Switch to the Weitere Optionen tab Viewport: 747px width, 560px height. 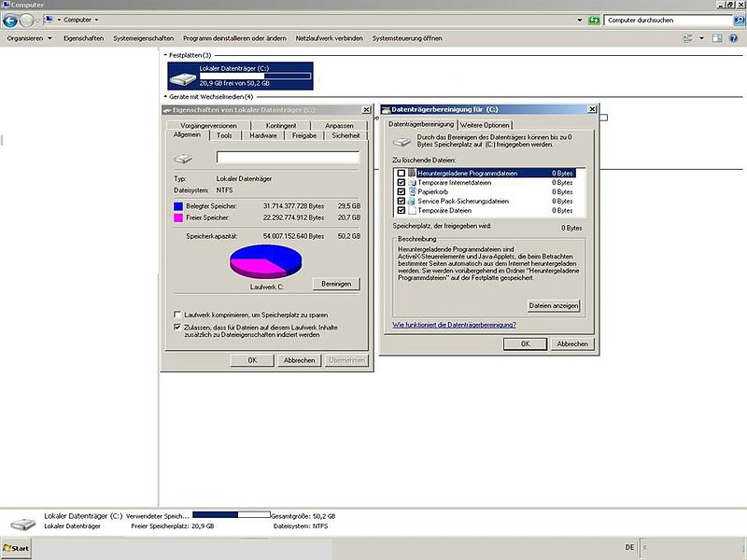tap(485, 125)
